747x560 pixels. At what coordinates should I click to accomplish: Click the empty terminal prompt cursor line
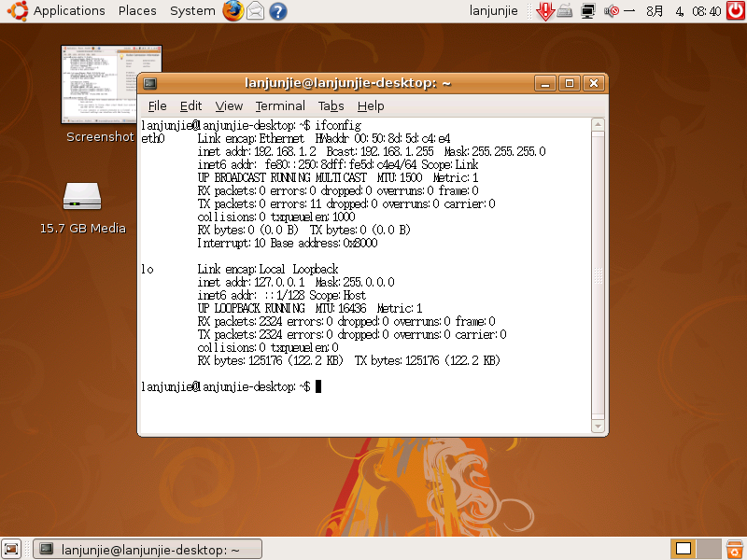[x=231, y=386]
